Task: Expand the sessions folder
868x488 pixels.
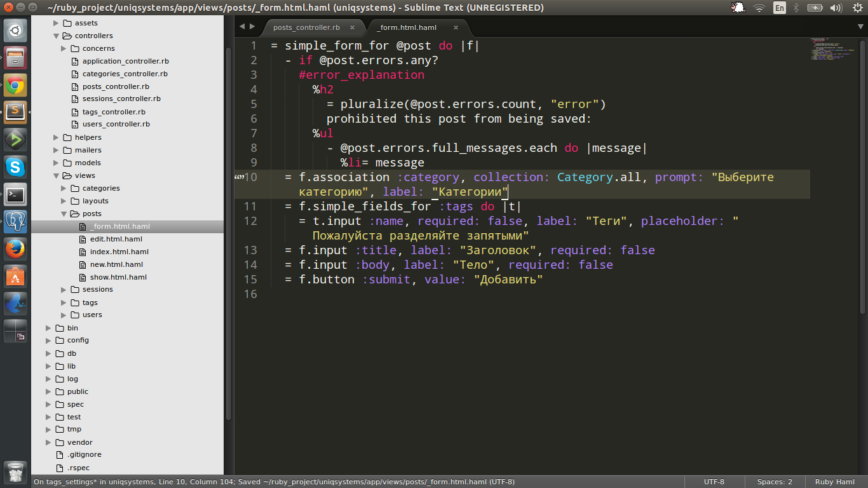Action: click(x=64, y=290)
